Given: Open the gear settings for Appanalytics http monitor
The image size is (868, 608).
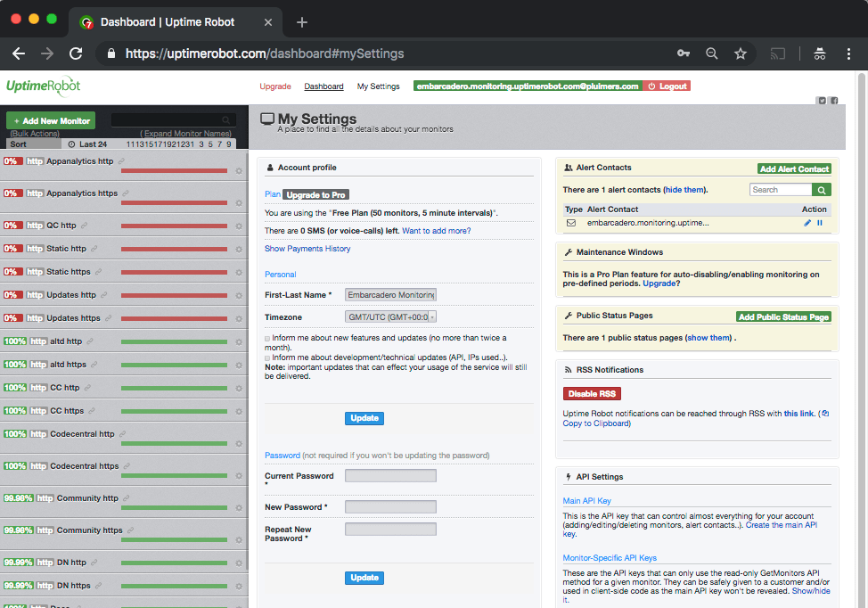Looking at the screenshot, I should (239, 171).
